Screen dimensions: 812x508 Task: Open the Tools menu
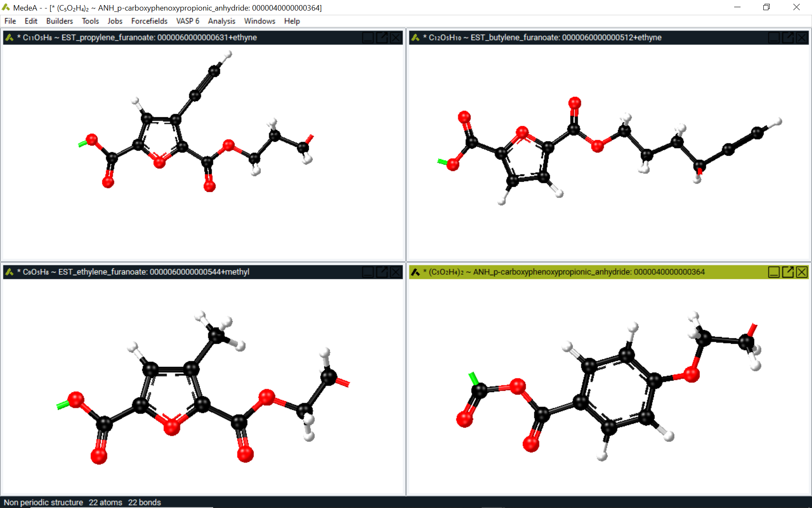[x=90, y=21]
